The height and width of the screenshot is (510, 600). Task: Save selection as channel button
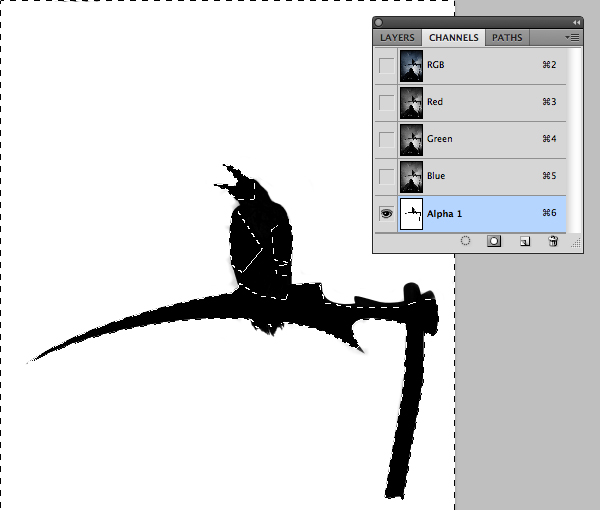click(494, 241)
